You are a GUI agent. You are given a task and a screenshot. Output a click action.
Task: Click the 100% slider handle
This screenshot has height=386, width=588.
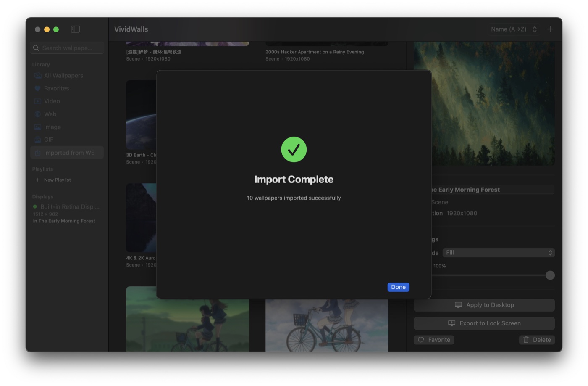click(x=550, y=275)
